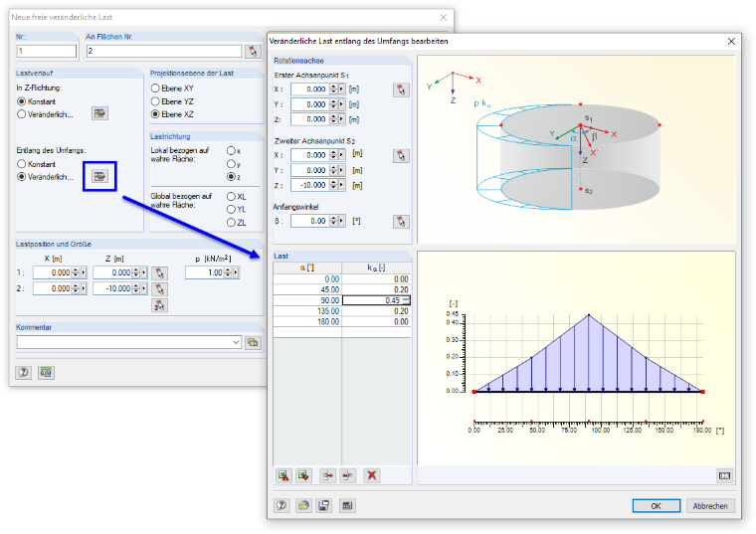This screenshot has width=756, height=534.
Task: Save data with floppy disk icon
Action: (x=324, y=505)
